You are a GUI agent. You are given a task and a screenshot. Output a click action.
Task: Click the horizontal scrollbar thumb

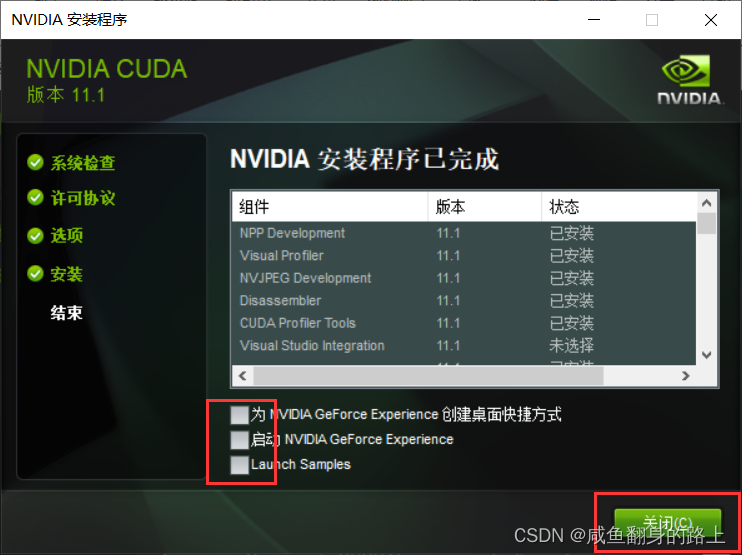428,376
